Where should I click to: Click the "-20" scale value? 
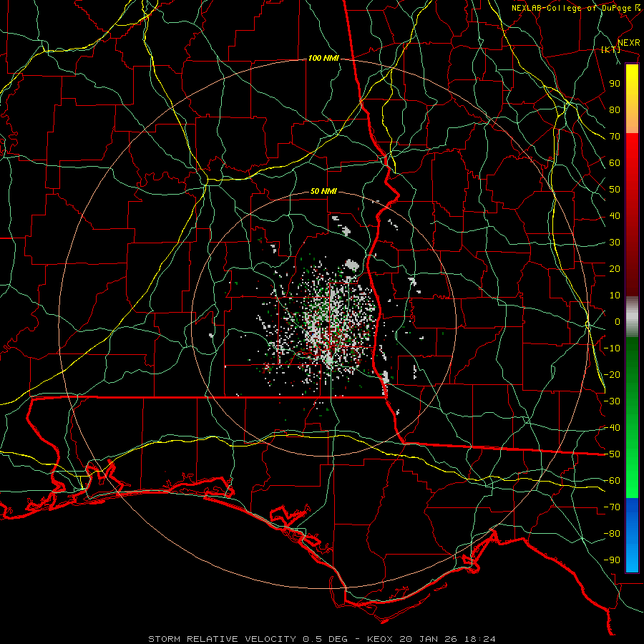[612, 374]
